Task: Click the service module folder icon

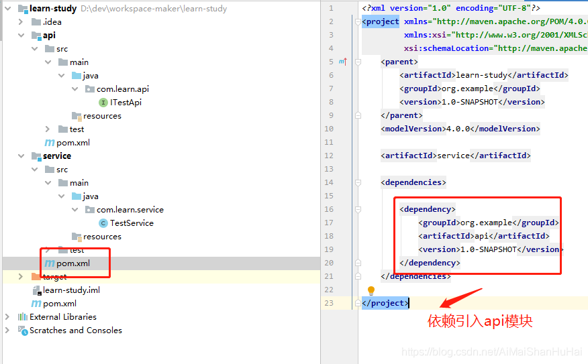Action: (x=36, y=156)
